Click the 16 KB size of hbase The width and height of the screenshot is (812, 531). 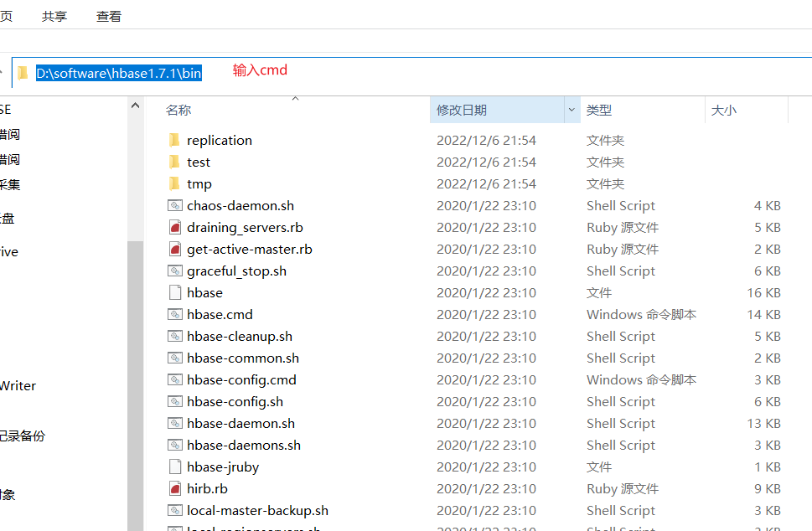click(x=764, y=292)
